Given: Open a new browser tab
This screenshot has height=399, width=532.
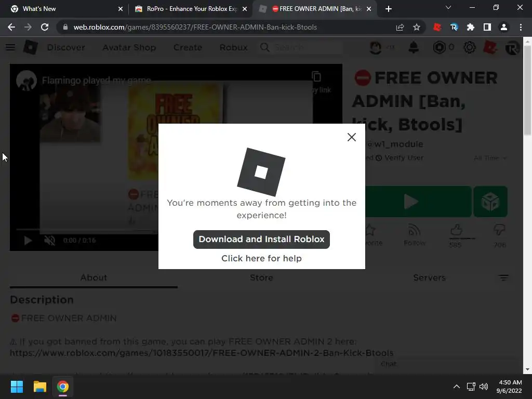Looking at the screenshot, I should tap(389, 9).
